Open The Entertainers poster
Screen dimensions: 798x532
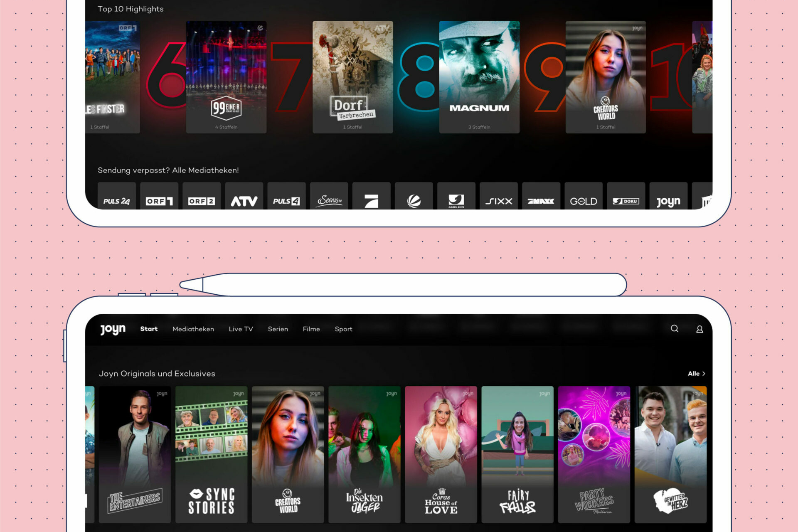coord(135,454)
